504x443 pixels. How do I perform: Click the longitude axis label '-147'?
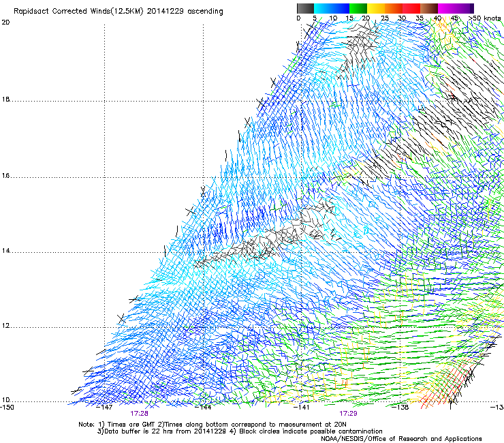tap(105, 408)
